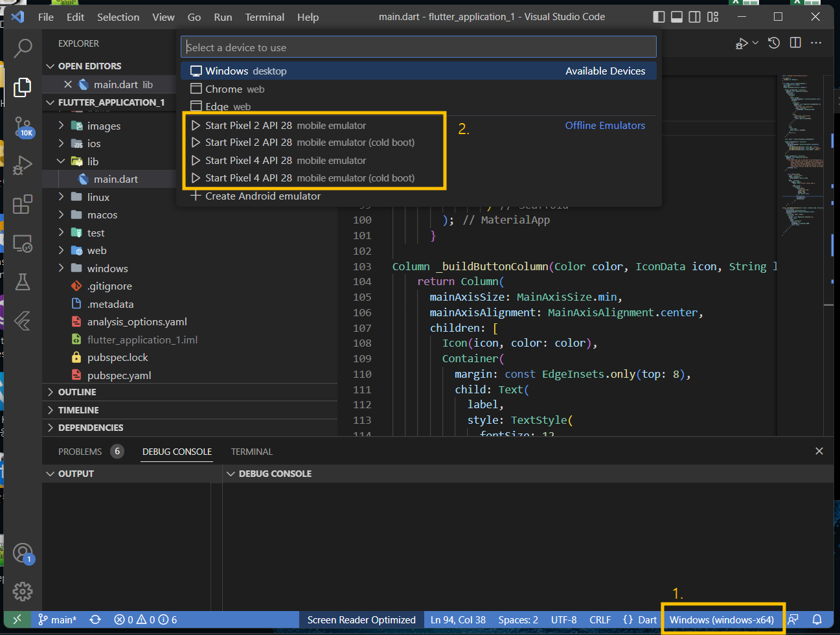
Task: Open the Extensions view
Action: pyautogui.click(x=23, y=204)
